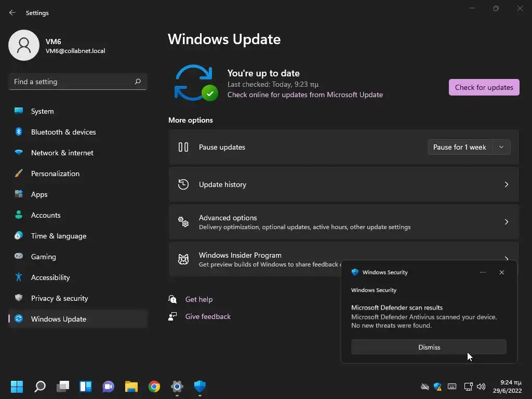Open taskbar Search
The width and height of the screenshot is (532, 399).
(x=40, y=386)
